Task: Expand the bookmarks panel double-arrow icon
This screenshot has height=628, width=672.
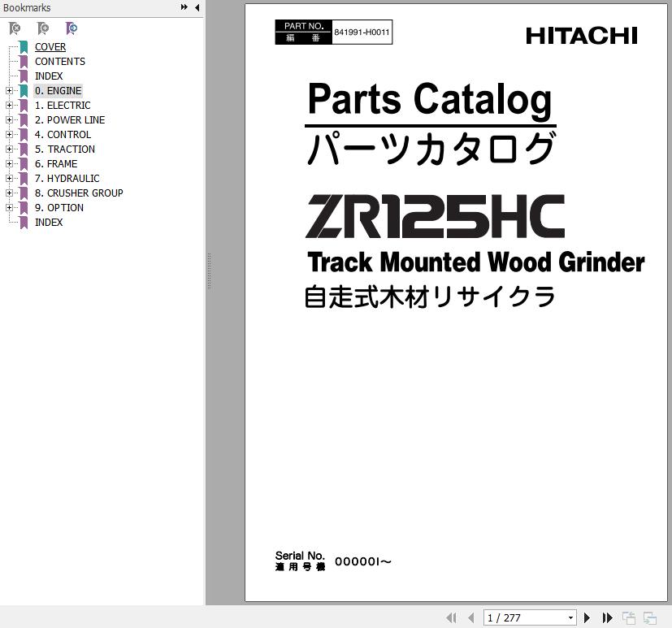Action: [x=184, y=7]
